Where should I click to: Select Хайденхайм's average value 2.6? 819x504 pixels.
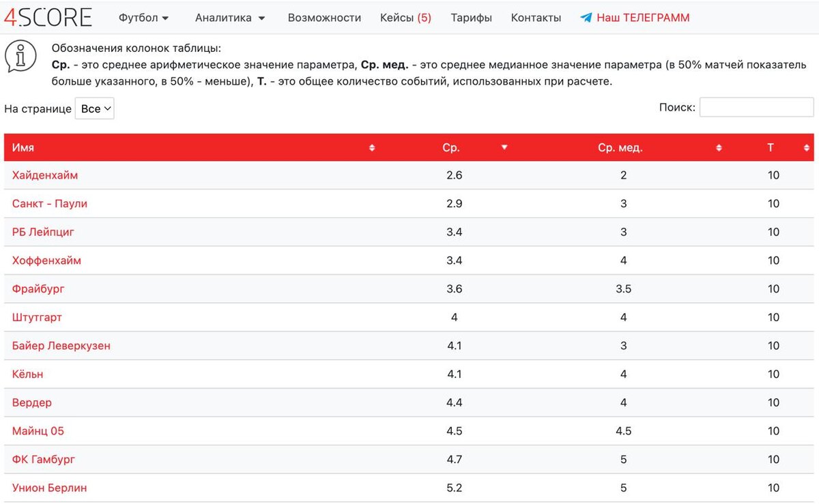coord(454,175)
